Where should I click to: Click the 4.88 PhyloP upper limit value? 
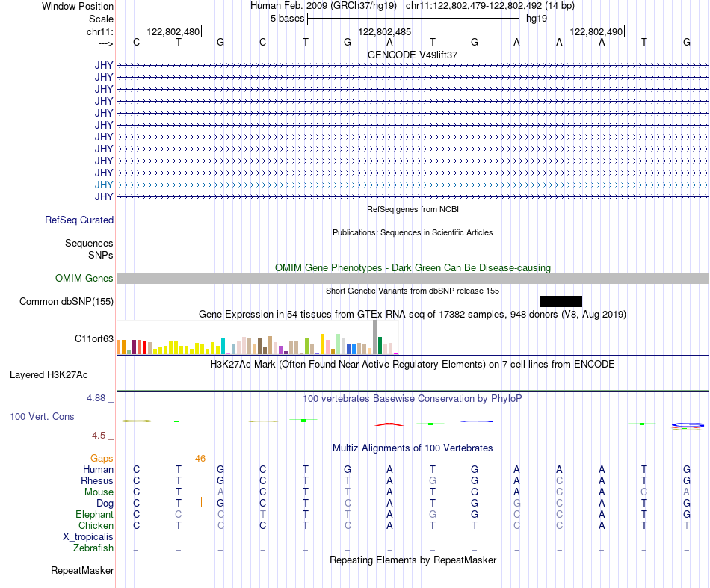96,398
